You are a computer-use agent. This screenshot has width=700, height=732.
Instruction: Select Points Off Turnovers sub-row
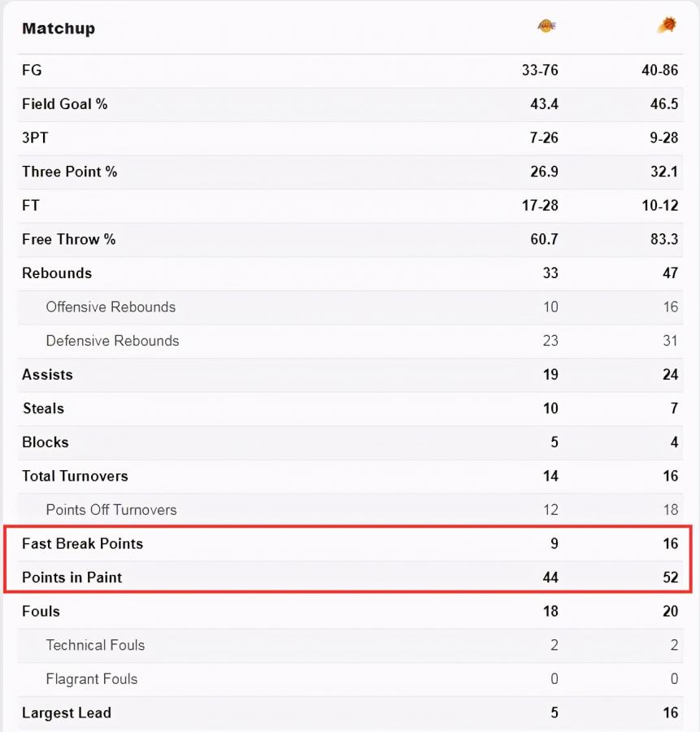(x=350, y=510)
